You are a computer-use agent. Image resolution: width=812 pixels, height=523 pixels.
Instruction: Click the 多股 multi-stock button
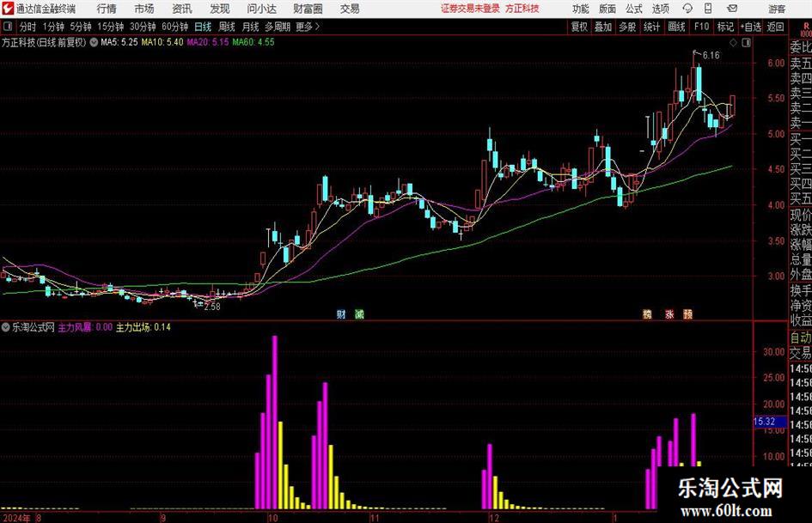[x=627, y=27]
